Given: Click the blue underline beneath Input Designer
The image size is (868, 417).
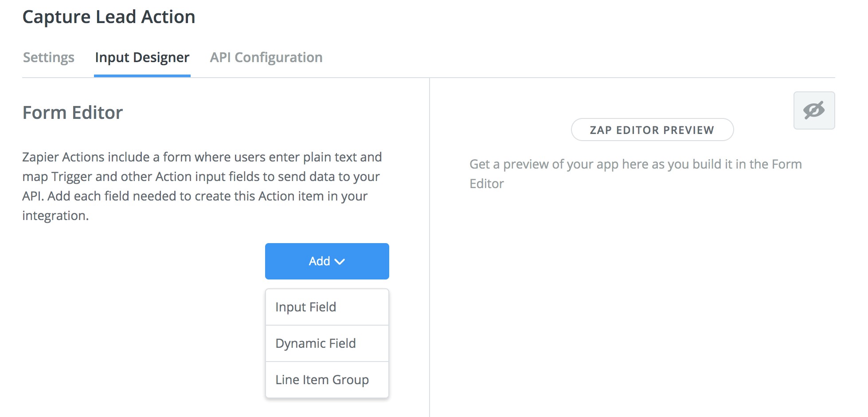Looking at the screenshot, I should [142, 76].
